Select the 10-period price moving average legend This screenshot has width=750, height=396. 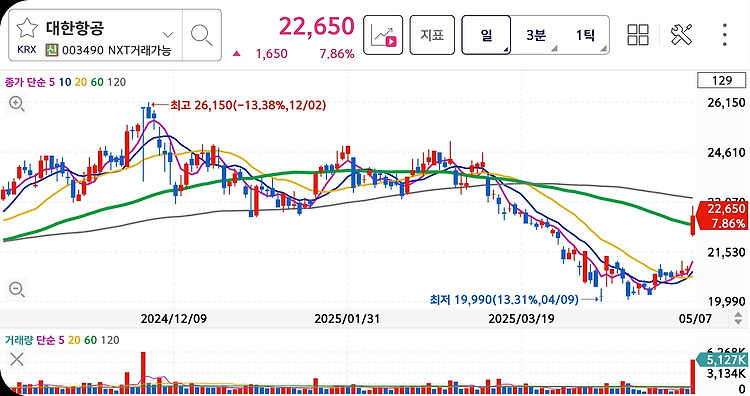tap(65, 82)
